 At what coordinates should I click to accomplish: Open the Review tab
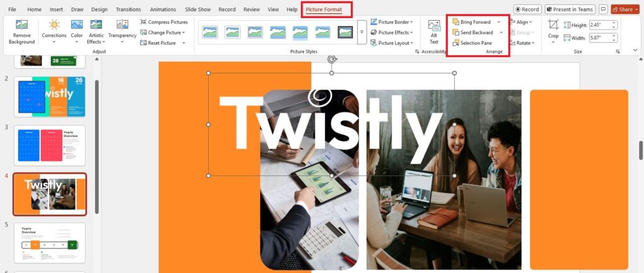(x=252, y=9)
